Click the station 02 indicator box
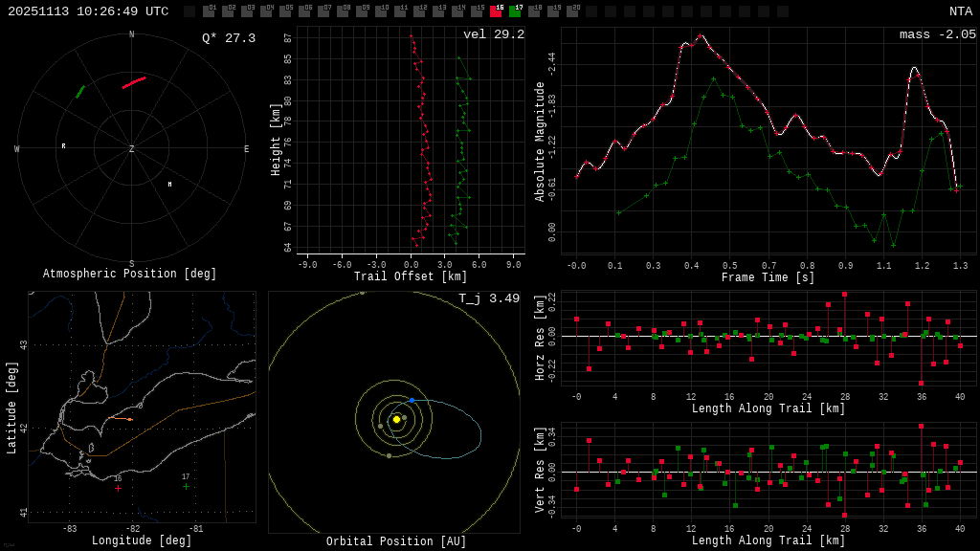Image resolution: width=980 pixels, height=551 pixels. [228, 11]
